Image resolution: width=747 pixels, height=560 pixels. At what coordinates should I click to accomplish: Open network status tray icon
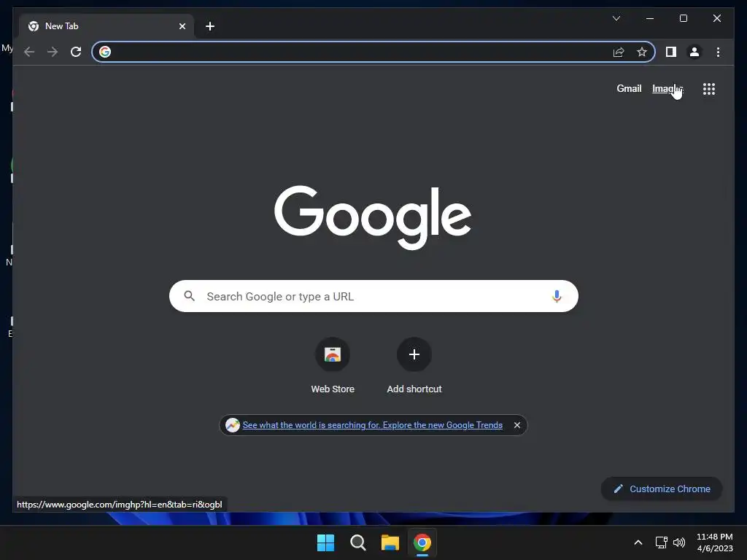[x=661, y=542]
